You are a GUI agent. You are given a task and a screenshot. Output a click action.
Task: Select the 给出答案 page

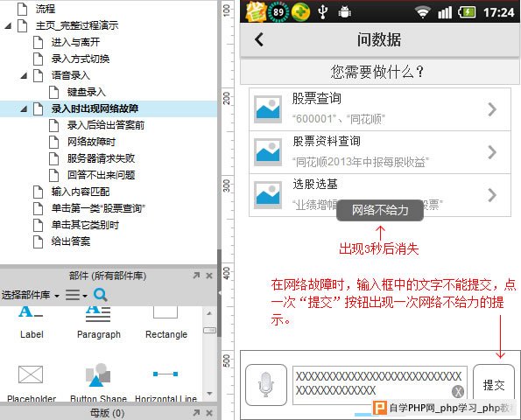click(70, 241)
